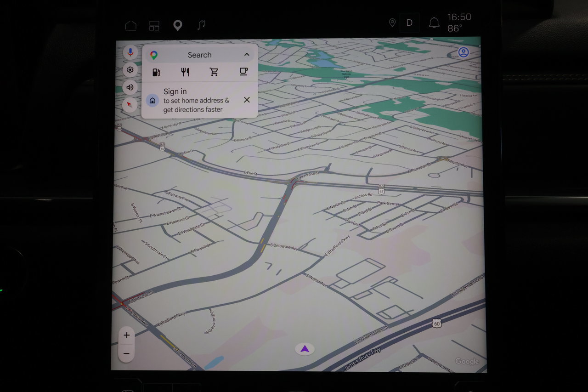Open the media music note tab

[201, 25]
